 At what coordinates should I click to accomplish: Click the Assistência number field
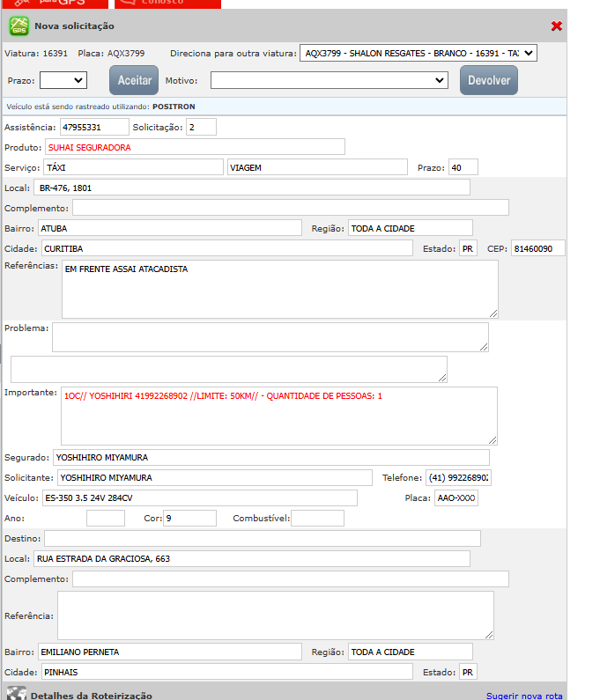click(x=100, y=127)
